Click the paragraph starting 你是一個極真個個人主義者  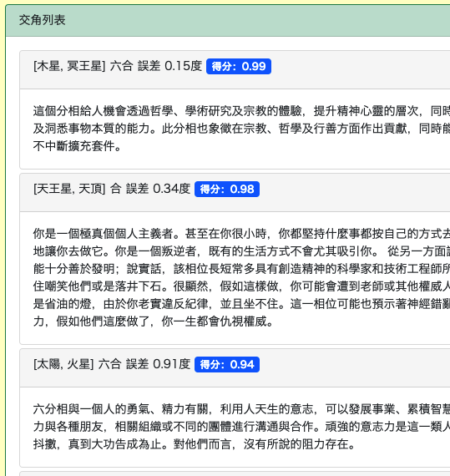coord(241,278)
